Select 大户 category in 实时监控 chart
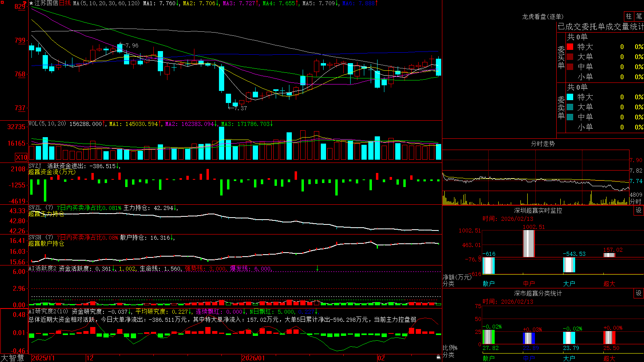 [x=569, y=284]
